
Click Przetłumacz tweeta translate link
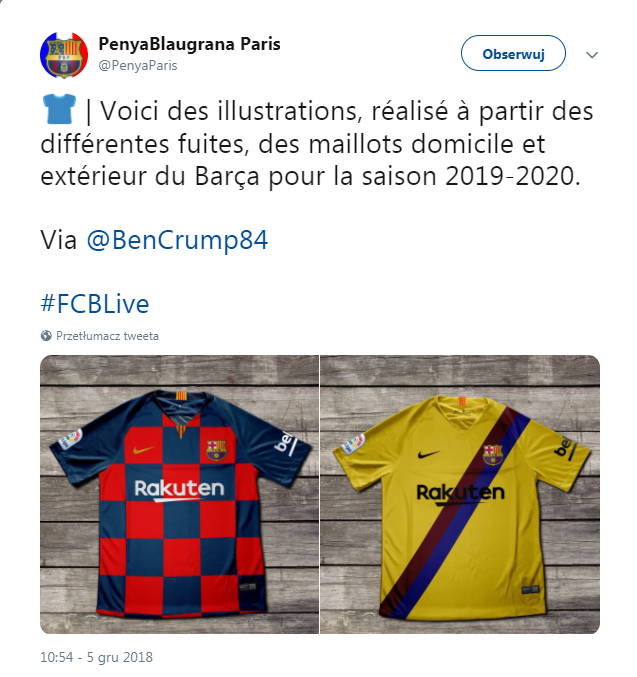[107, 336]
